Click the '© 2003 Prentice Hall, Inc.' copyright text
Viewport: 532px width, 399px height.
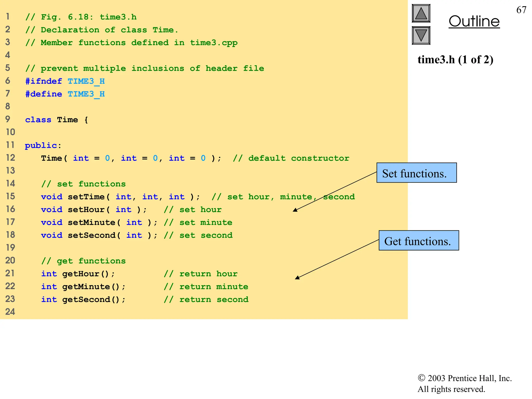click(x=465, y=378)
